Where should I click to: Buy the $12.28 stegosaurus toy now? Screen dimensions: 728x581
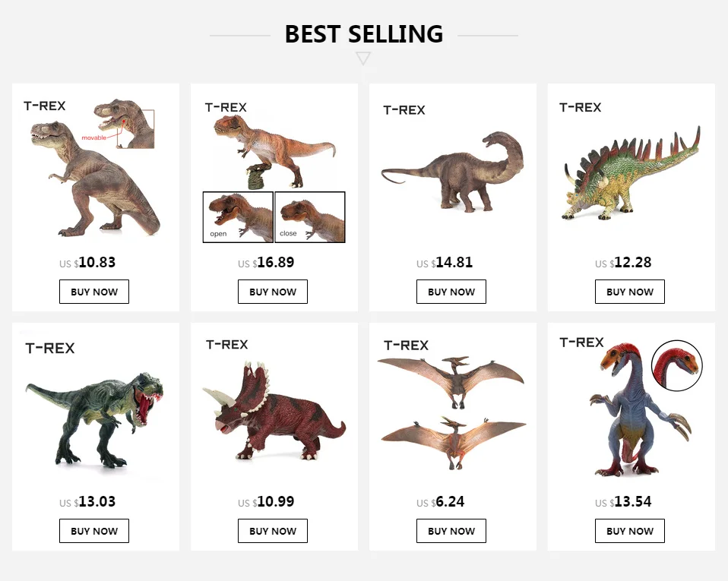(x=630, y=292)
